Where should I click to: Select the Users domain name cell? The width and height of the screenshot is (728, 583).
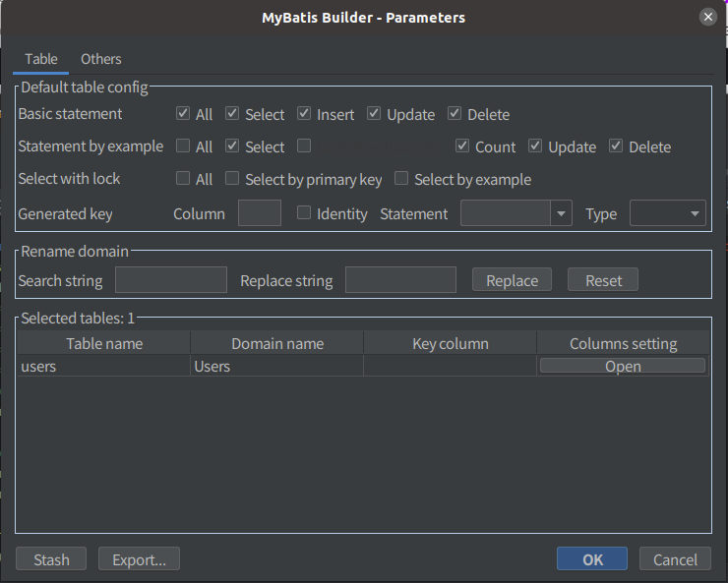tap(277, 366)
